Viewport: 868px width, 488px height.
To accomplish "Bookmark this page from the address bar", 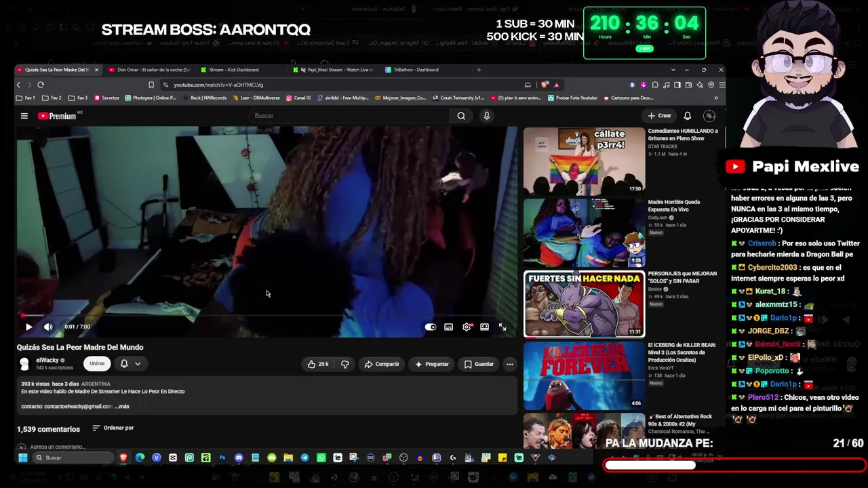I will 151,85.
